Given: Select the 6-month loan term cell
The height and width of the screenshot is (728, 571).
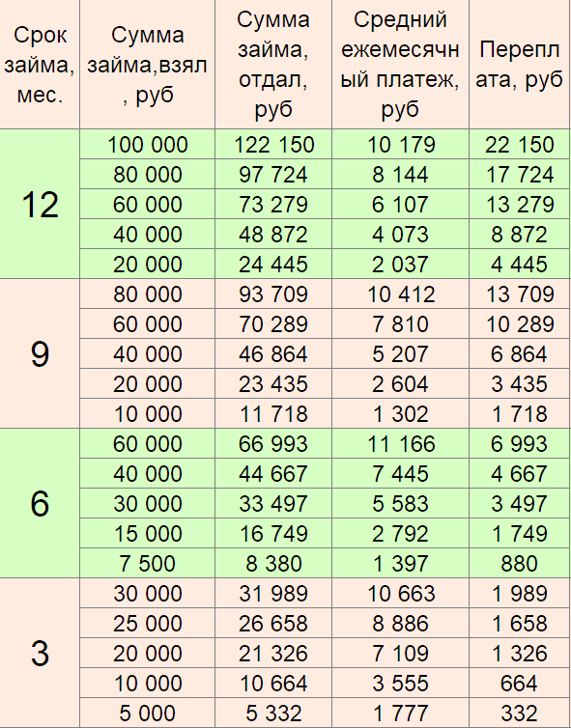Looking at the screenshot, I should pyautogui.click(x=40, y=503).
